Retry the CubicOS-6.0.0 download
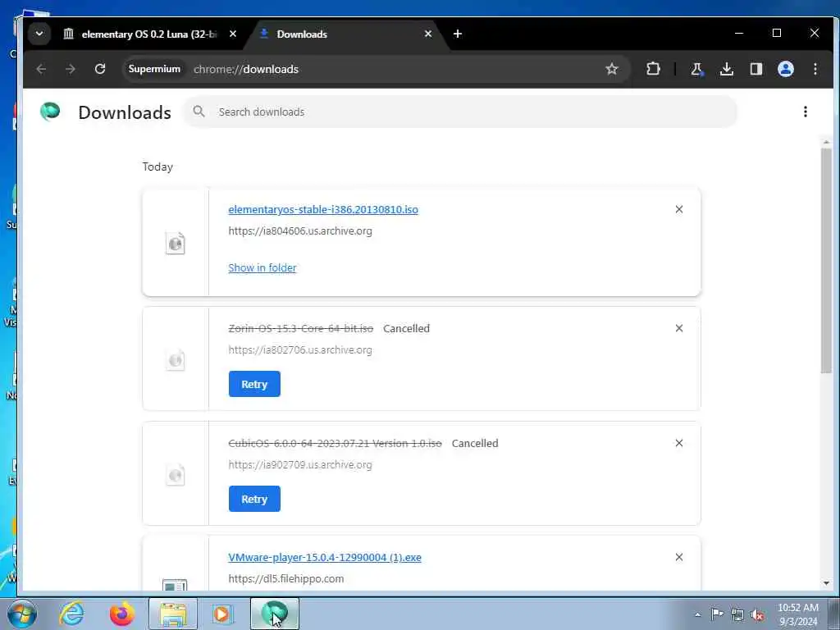The width and height of the screenshot is (840, 630). pos(254,499)
